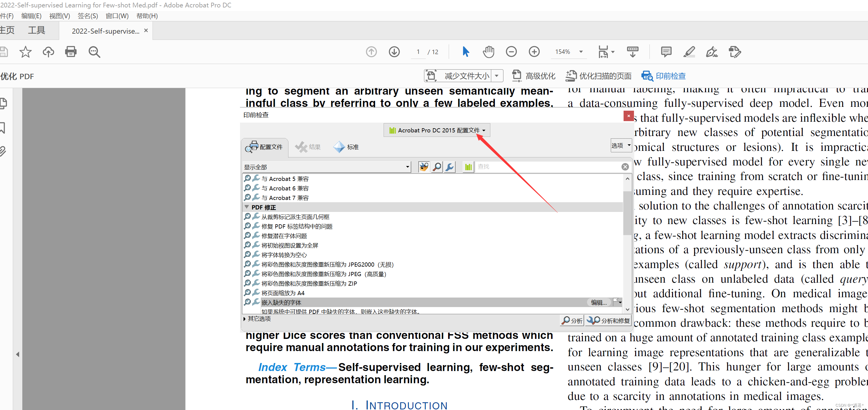Click the zoom in plus icon
The width and height of the screenshot is (868, 410).
(x=534, y=51)
